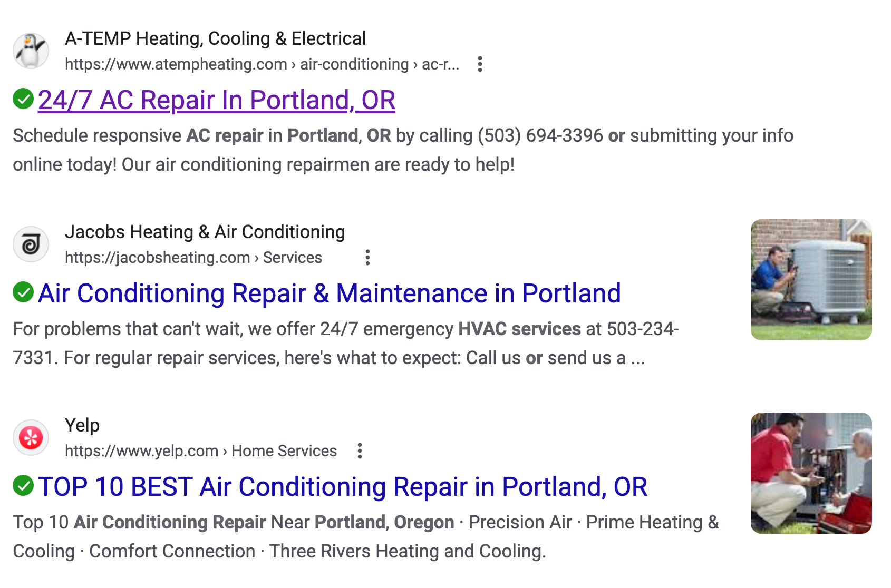Viewport: 891px width, 588px height.
Task: Click the yelp.com Home Services URL
Action: point(200,451)
